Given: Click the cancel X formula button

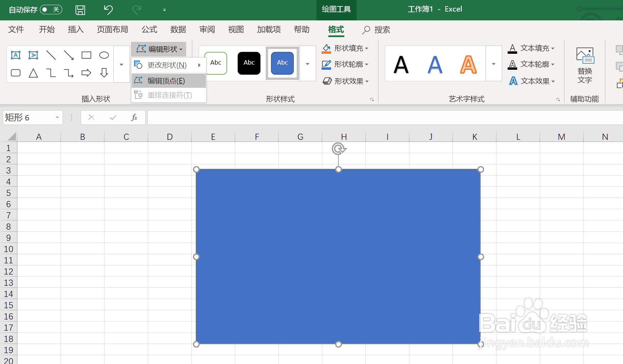Looking at the screenshot, I should [x=91, y=118].
